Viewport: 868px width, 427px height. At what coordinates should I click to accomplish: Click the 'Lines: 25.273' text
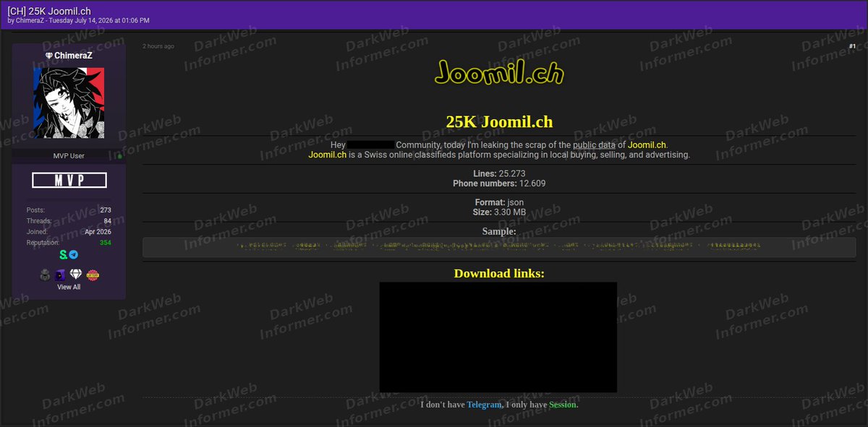pos(499,173)
